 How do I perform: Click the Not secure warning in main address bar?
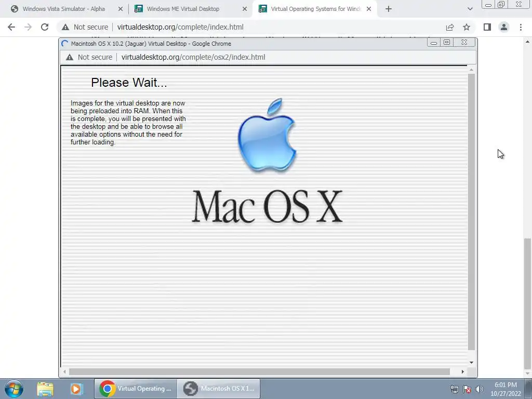(85, 27)
